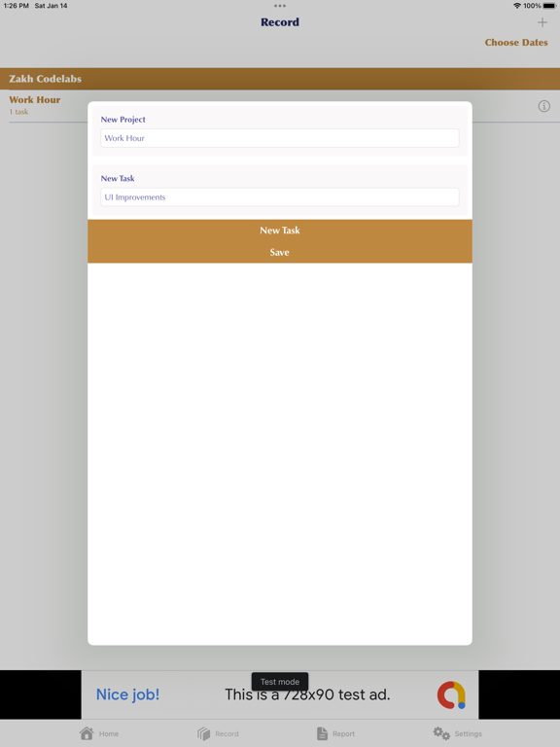The height and width of the screenshot is (747, 560).
Task: Tap the New Task button in the dialog
Action: (x=280, y=231)
